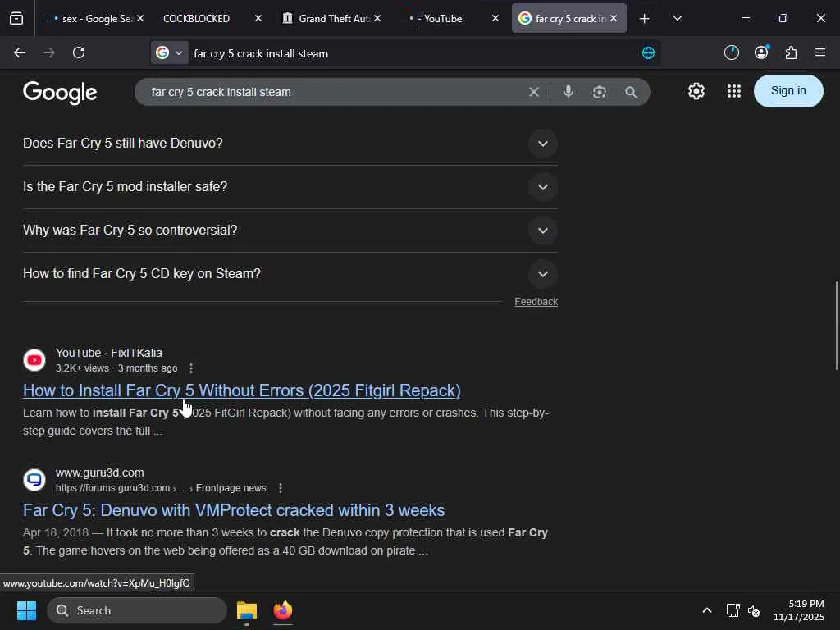Clear the Google search query
The image size is (840, 630).
[533, 92]
